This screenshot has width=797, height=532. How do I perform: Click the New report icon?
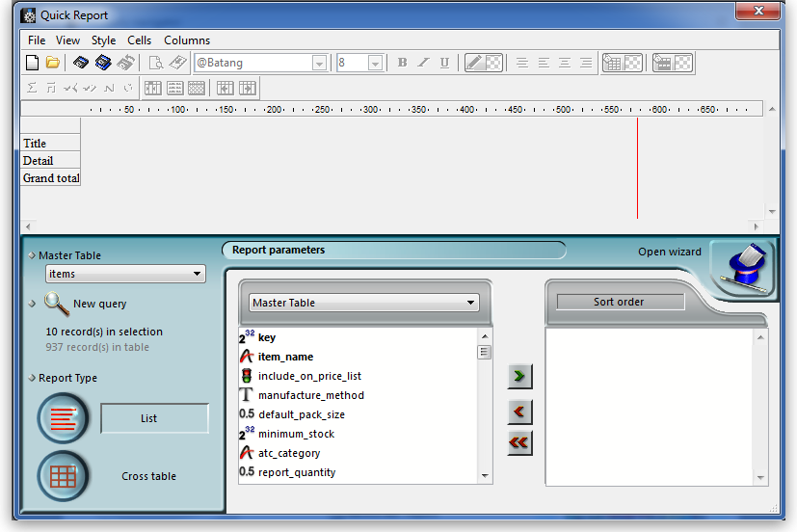32,63
